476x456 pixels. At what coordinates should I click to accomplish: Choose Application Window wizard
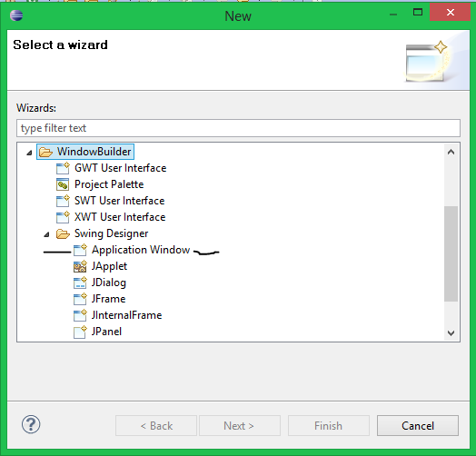(141, 250)
